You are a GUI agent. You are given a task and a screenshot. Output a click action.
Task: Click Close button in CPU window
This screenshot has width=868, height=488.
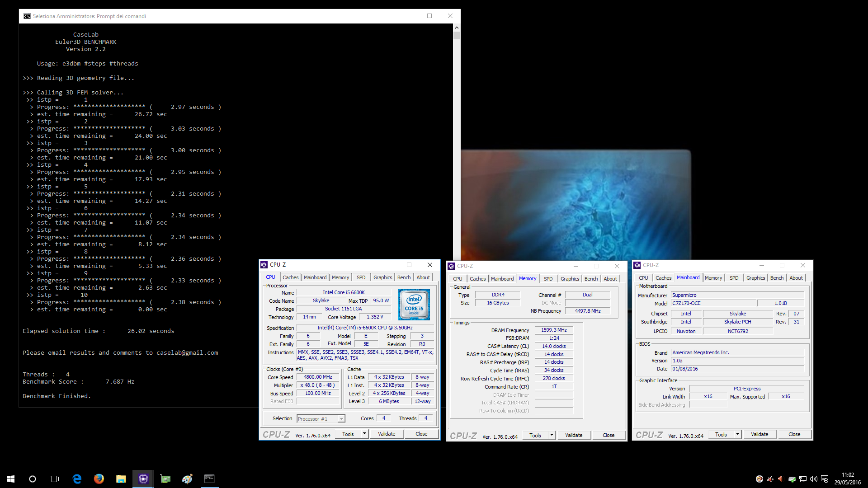[421, 434]
